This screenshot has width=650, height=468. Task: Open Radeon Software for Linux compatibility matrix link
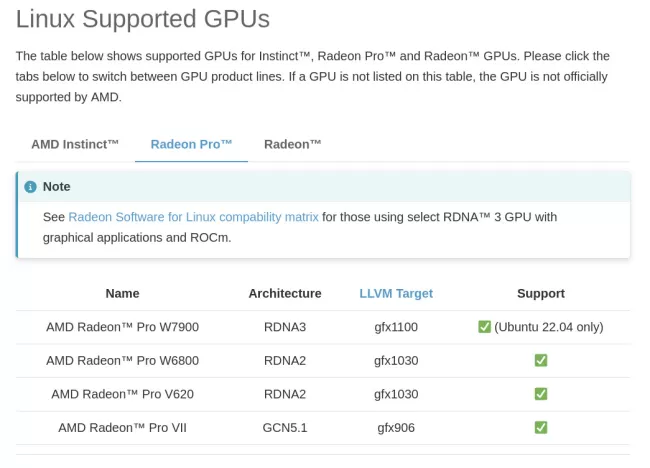[x=193, y=217]
